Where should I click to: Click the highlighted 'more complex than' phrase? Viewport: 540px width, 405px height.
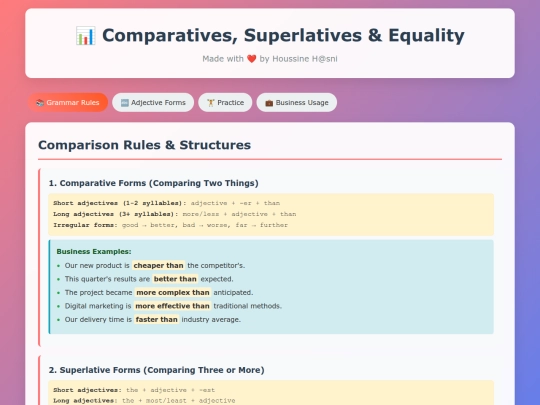tap(173, 292)
